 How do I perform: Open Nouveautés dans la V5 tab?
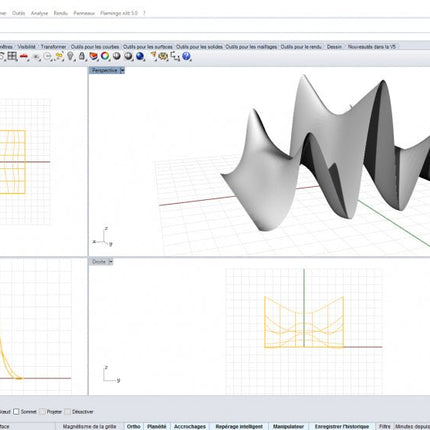click(x=372, y=47)
